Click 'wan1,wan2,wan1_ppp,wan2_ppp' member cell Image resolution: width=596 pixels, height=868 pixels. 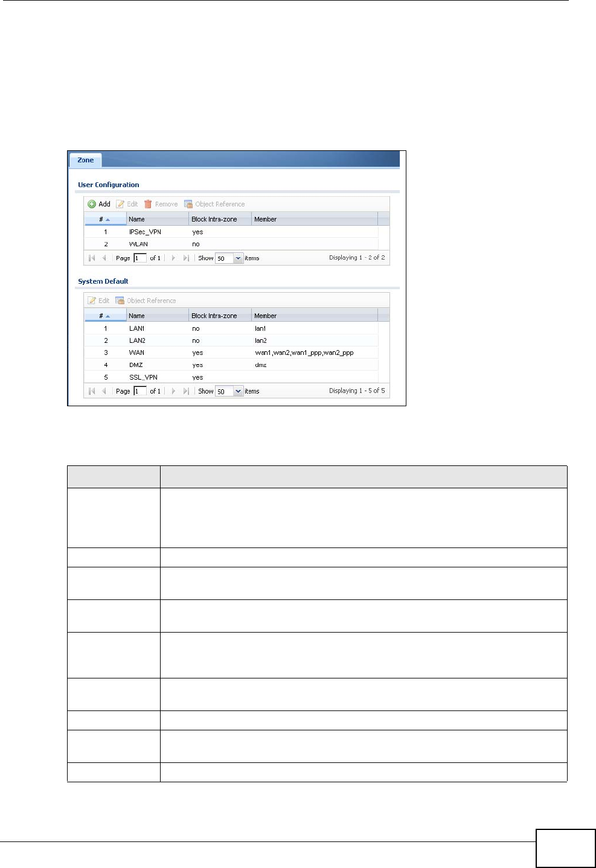(x=304, y=353)
